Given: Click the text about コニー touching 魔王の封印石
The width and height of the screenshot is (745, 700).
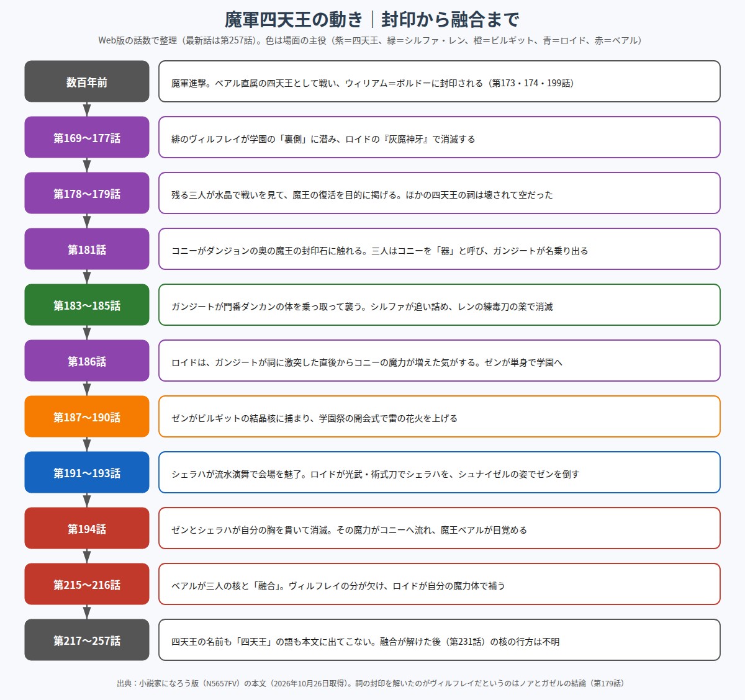Looking at the screenshot, I should (x=380, y=251).
